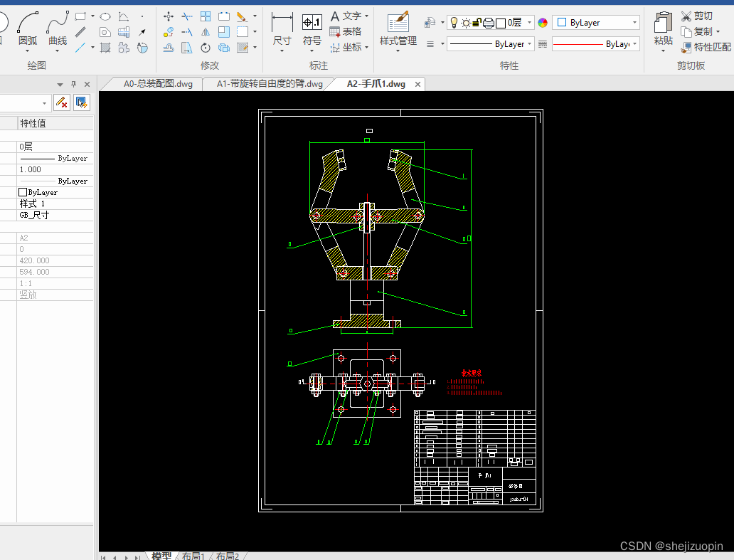The height and width of the screenshot is (560, 734).
Task: Switch to A1-带旋转自由度的臂.dwg tab
Action: (270, 84)
